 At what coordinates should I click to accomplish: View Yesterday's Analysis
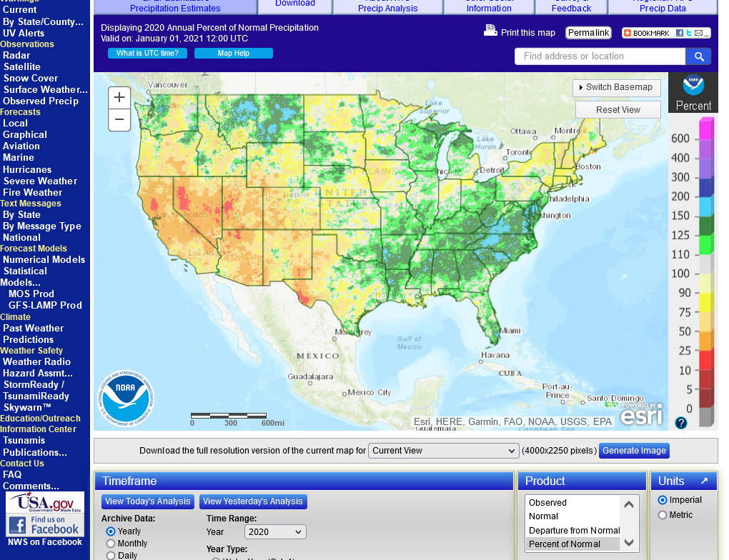(x=253, y=501)
